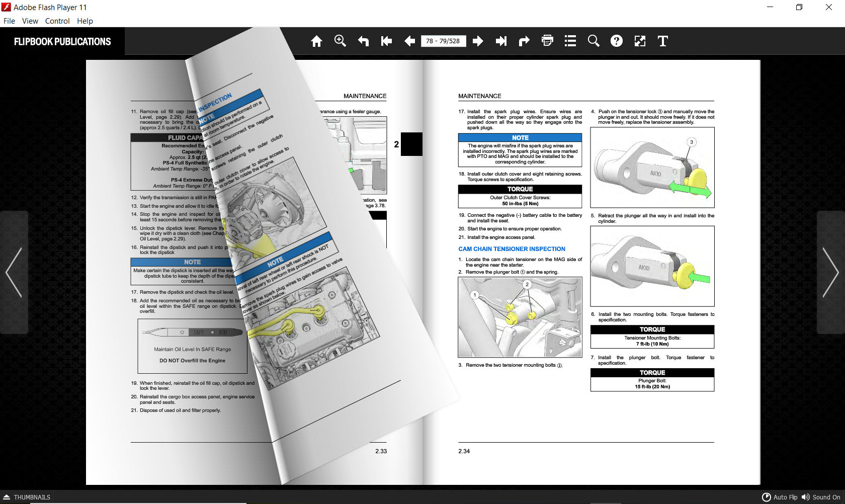Click the page number field 78 - 79/528
Image resolution: width=845 pixels, height=504 pixels.
tap(443, 41)
